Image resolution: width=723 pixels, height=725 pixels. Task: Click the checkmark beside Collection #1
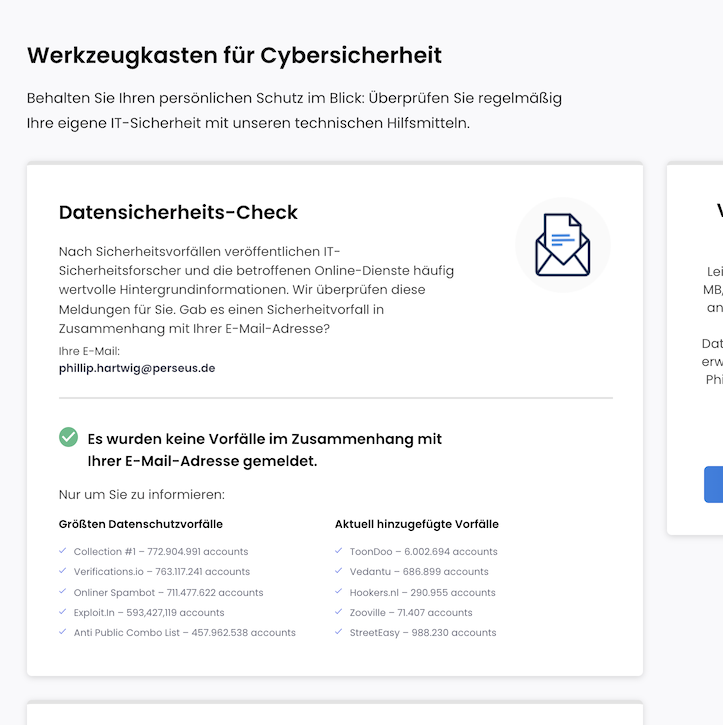tap(62, 551)
